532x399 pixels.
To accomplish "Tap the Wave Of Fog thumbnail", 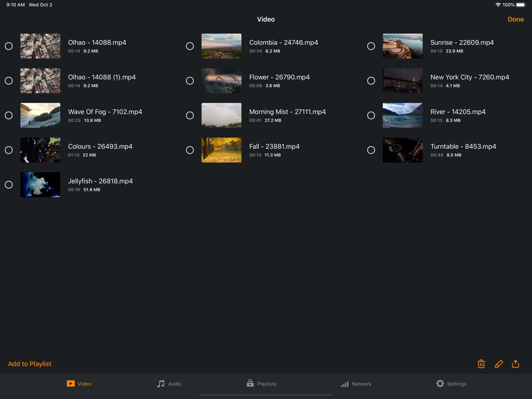I will click(40, 115).
